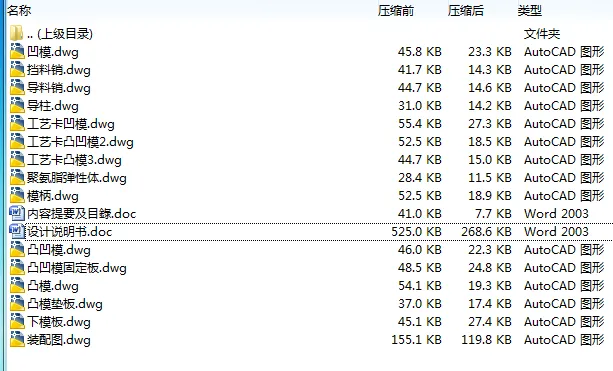Click the Word icon for 内容提要及目錄.doc
This screenshot has width=613, height=371.
pos(16,213)
